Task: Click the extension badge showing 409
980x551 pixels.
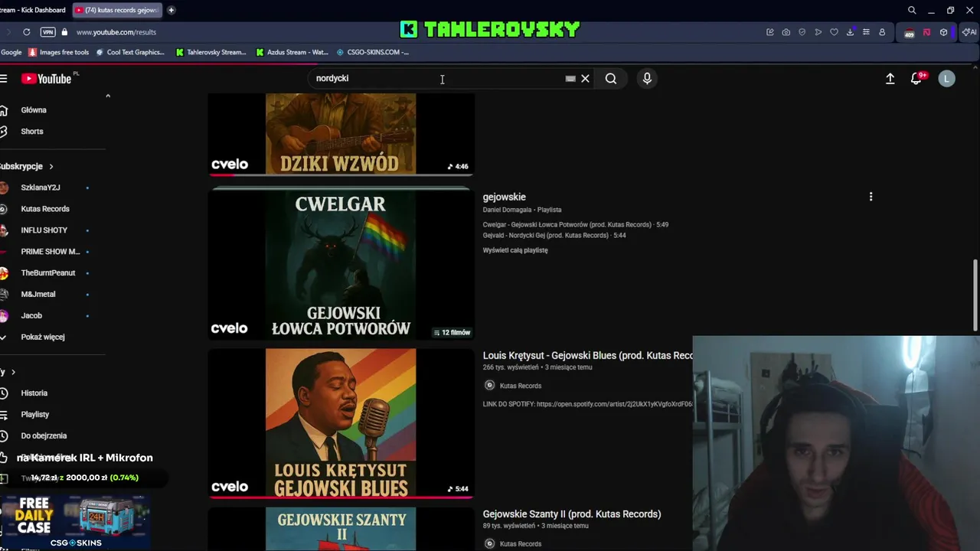Action: [x=909, y=33]
